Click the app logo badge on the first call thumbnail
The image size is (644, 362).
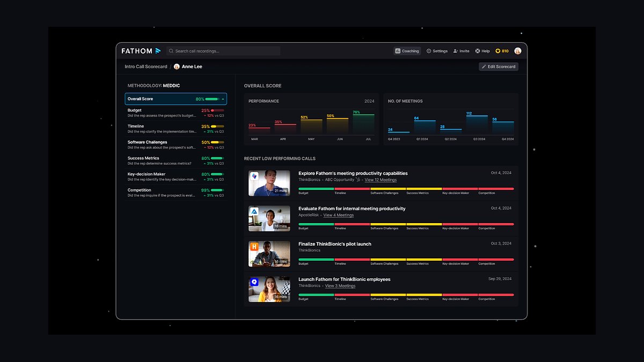(x=254, y=176)
